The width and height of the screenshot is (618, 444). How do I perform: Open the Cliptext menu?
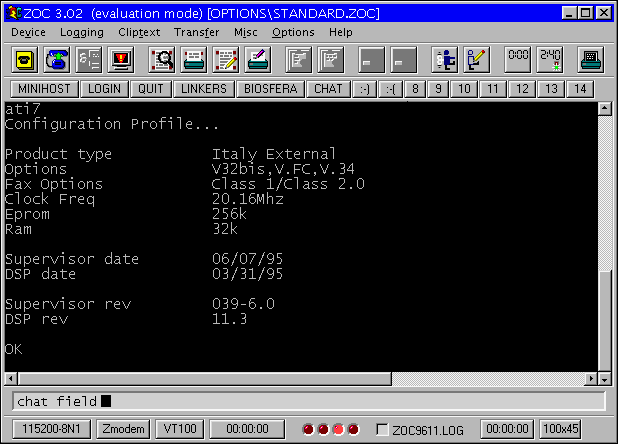[137, 32]
